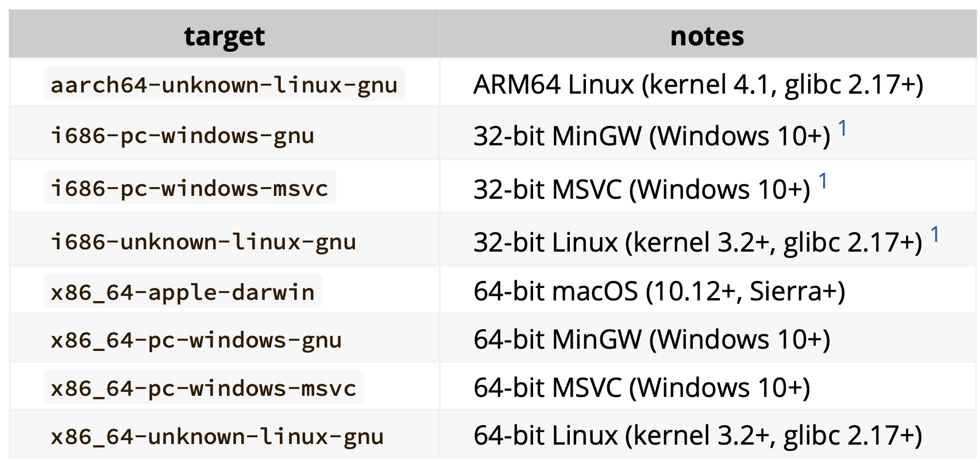Click the target column header
Viewport: 980px width, 463px height.
[x=225, y=36]
